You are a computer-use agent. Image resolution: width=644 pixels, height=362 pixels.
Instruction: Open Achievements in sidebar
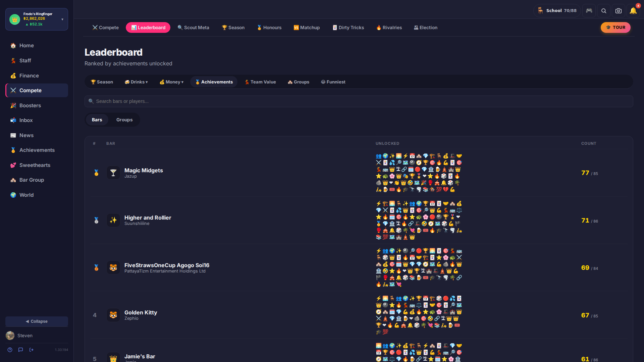tap(37, 150)
